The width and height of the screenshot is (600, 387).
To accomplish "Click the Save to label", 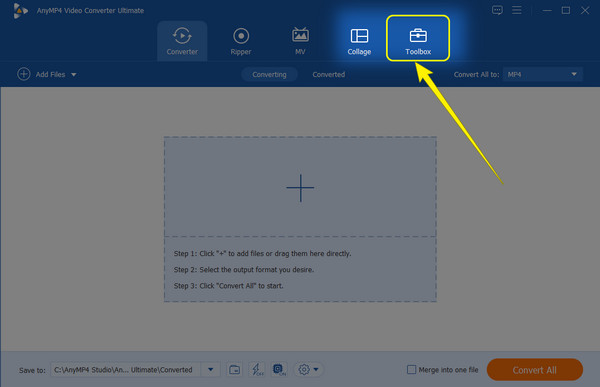I will click(x=32, y=370).
